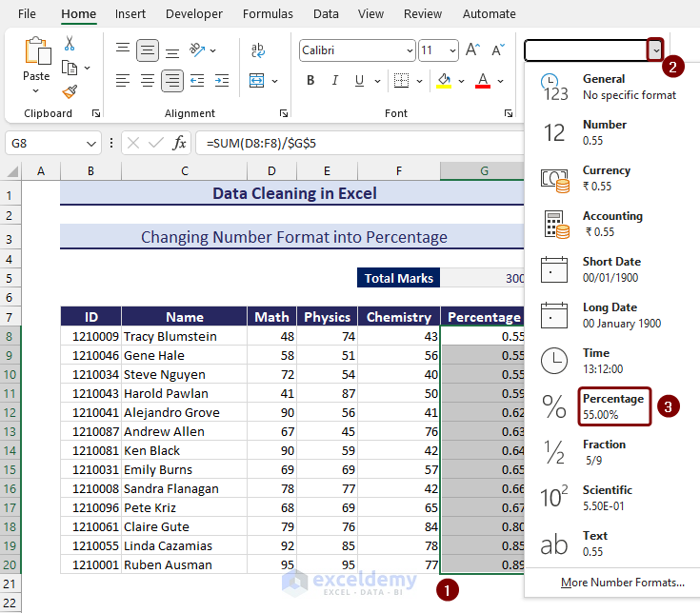
Task: Click the Insert Function fx icon
Action: tap(179, 143)
